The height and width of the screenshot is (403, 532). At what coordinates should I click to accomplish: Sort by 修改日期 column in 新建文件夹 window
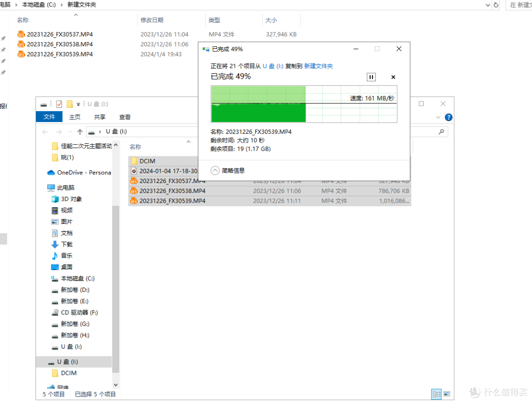[152, 20]
